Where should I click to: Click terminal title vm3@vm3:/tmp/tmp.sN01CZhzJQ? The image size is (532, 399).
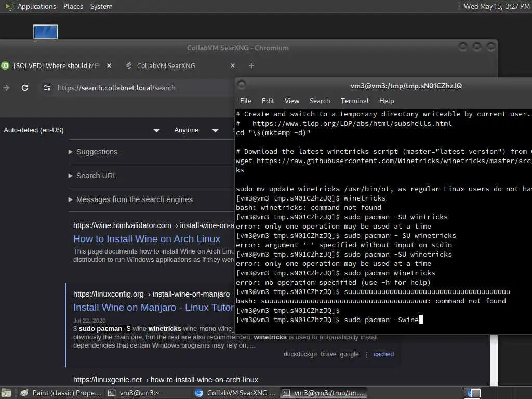pos(406,86)
